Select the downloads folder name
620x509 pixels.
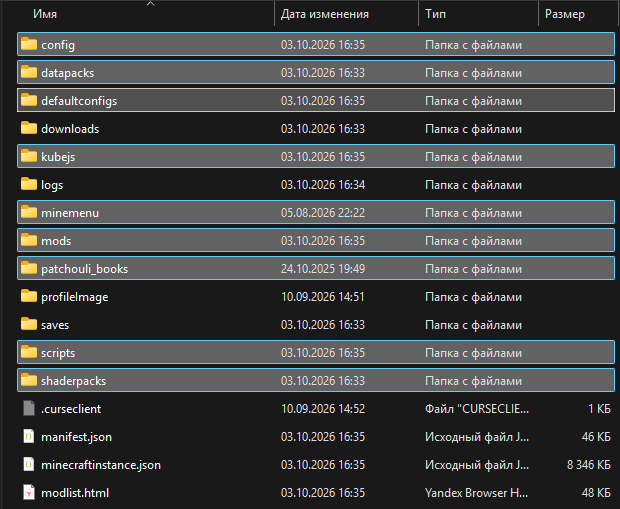pos(70,129)
